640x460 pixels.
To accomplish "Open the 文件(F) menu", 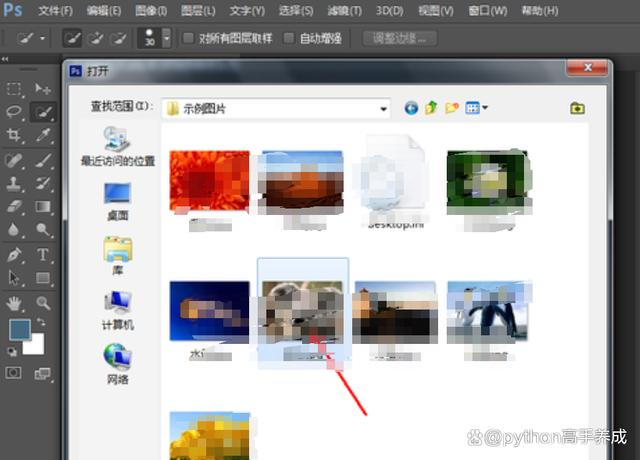I will point(55,11).
